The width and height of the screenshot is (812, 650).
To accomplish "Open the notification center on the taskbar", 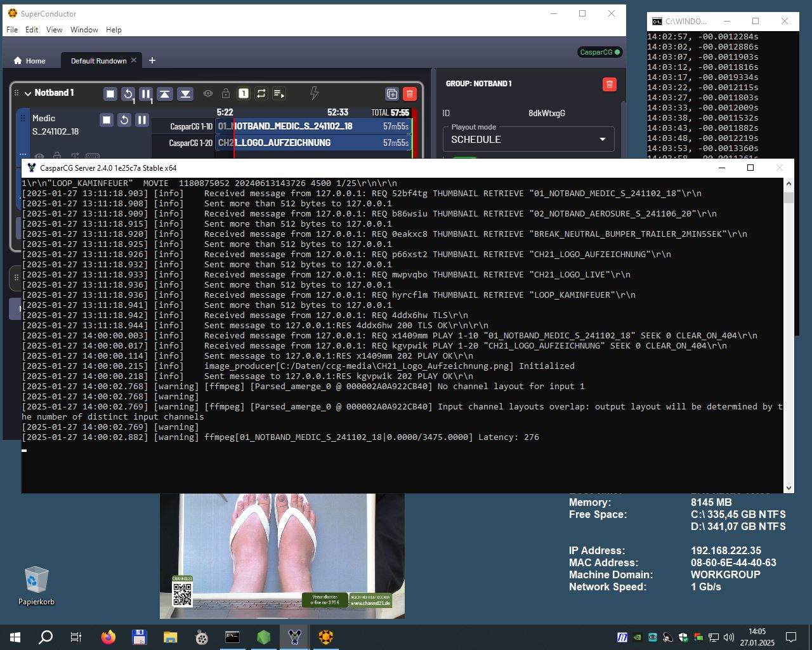I will tap(791, 637).
